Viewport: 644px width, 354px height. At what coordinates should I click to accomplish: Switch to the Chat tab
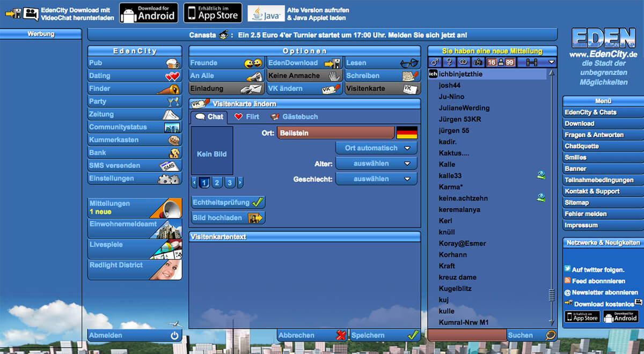(209, 116)
